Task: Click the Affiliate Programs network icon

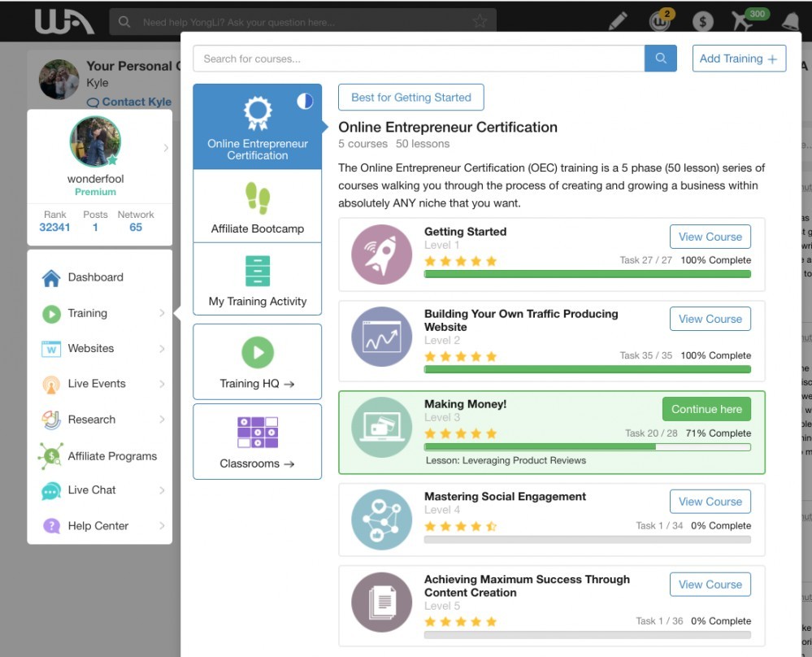Action: point(50,456)
